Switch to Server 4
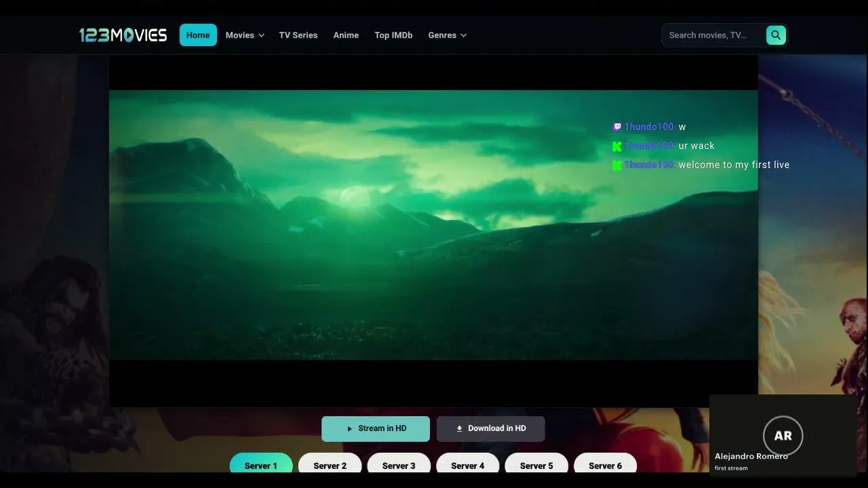 [x=468, y=464]
